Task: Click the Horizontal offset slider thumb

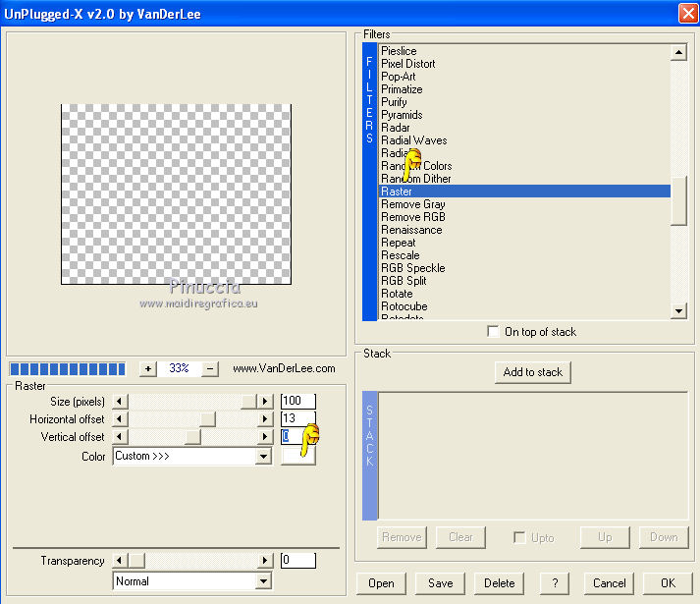Action: 207,419
